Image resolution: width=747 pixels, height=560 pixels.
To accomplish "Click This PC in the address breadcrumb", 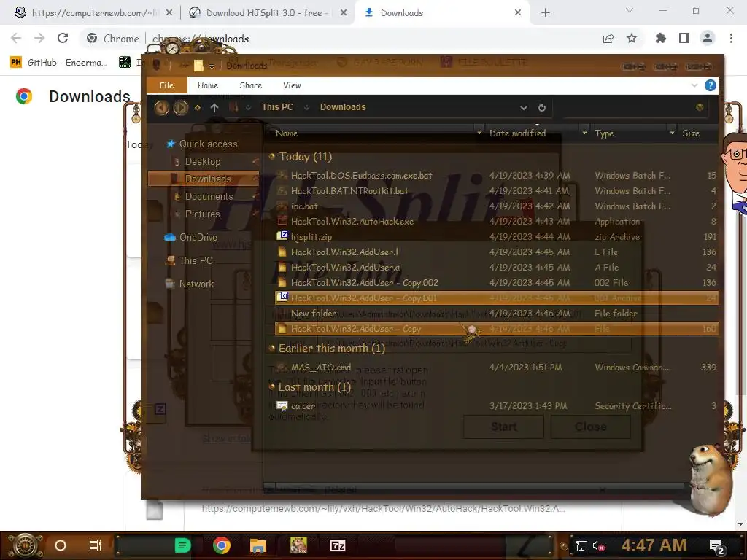I will pos(276,107).
